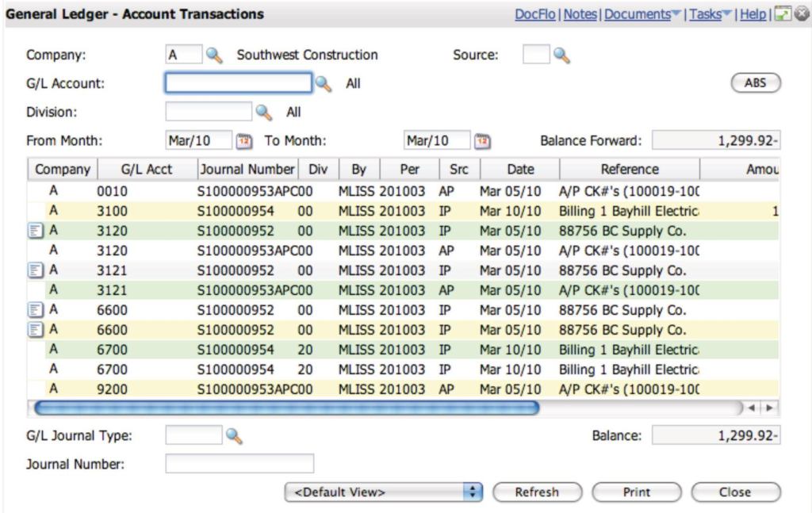Screen dimensions: 812x513
Task: Open the DocFlo link
Action: pos(537,15)
